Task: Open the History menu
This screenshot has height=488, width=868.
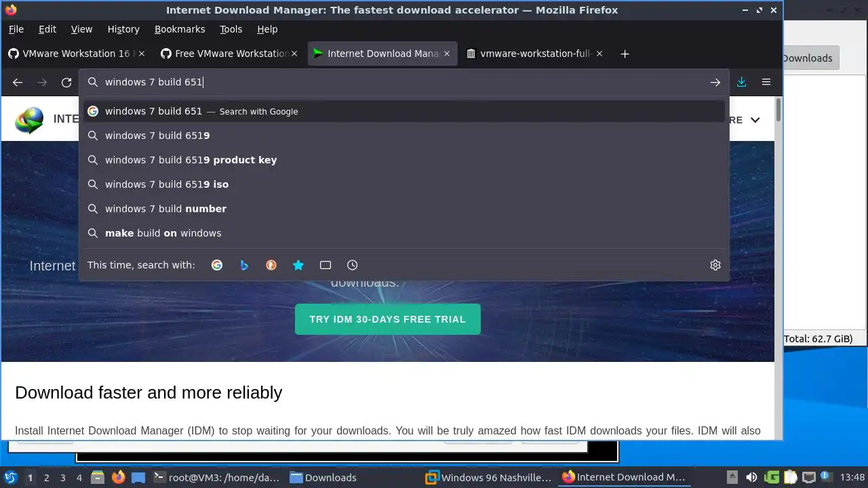Action: pos(123,29)
